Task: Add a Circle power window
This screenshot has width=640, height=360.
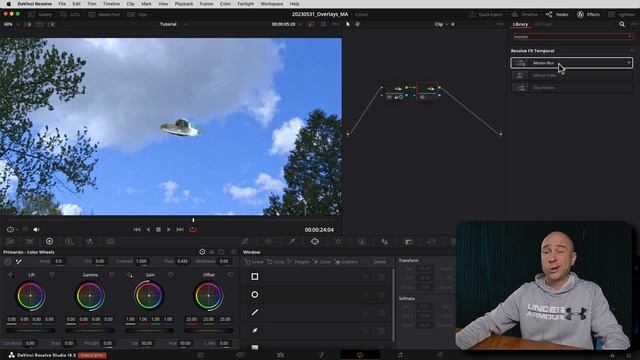Action: click(x=276, y=262)
